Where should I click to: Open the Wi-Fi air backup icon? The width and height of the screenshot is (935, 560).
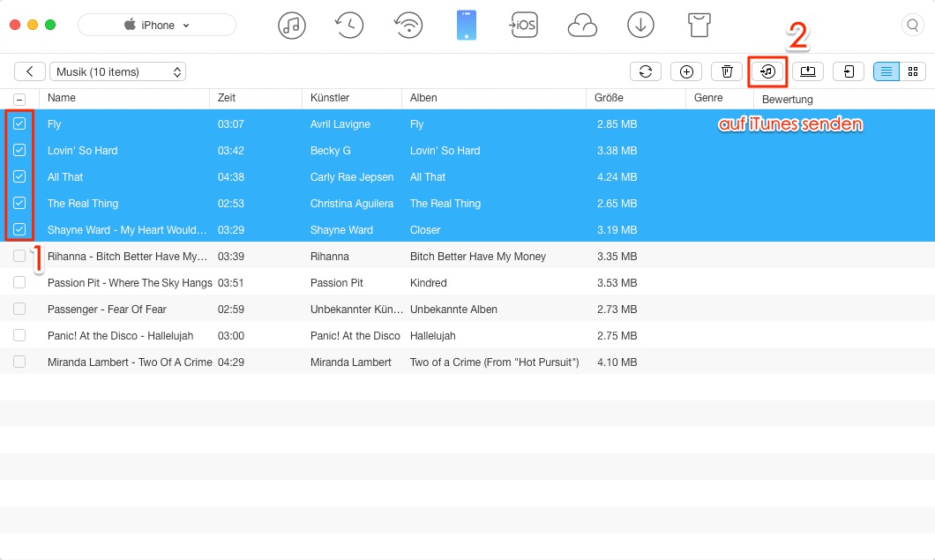(408, 26)
